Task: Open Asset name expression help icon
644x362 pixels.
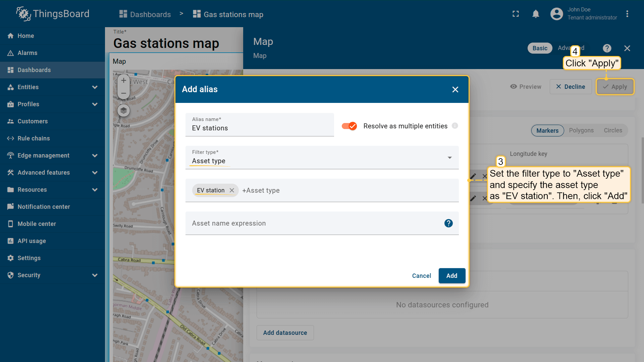Action: (448, 223)
